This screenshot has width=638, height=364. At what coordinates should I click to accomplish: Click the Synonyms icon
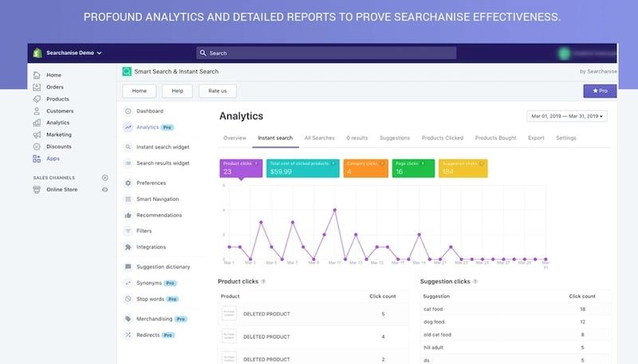click(128, 283)
